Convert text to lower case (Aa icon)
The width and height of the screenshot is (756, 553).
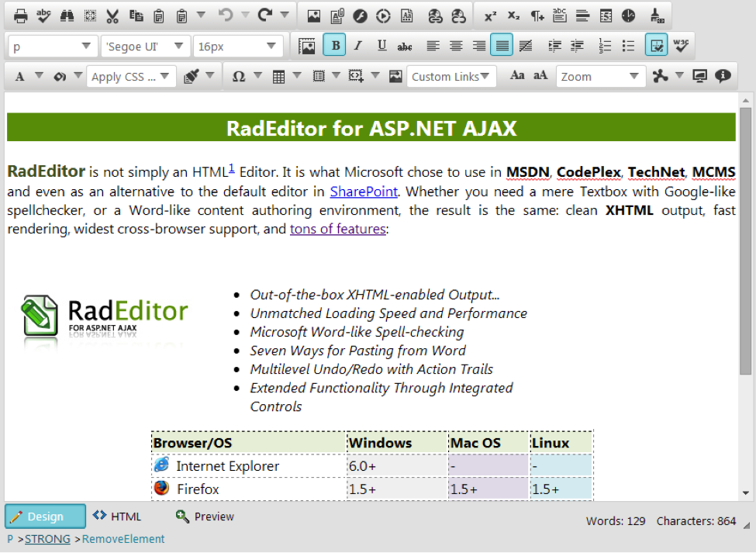pyautogui.click(x=517, y=76)
